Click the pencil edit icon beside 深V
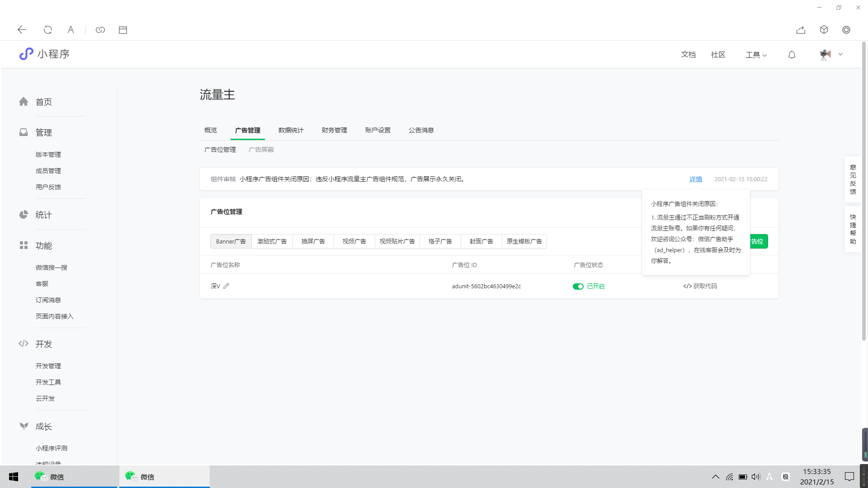Image resolution: width=868 pixels, height=488 pixels. [x=226, y=286]
